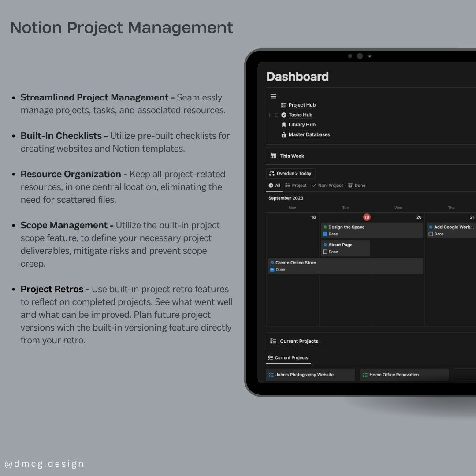Check Done for Add Google Work task
Screen dimensions: 476x476
pyautogui.click(x=431, y=234)
